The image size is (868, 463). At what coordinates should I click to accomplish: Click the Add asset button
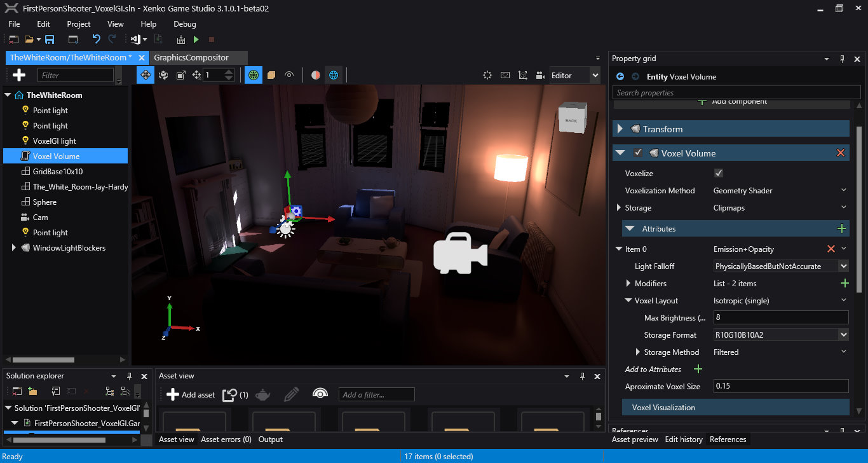pos(190,394)
